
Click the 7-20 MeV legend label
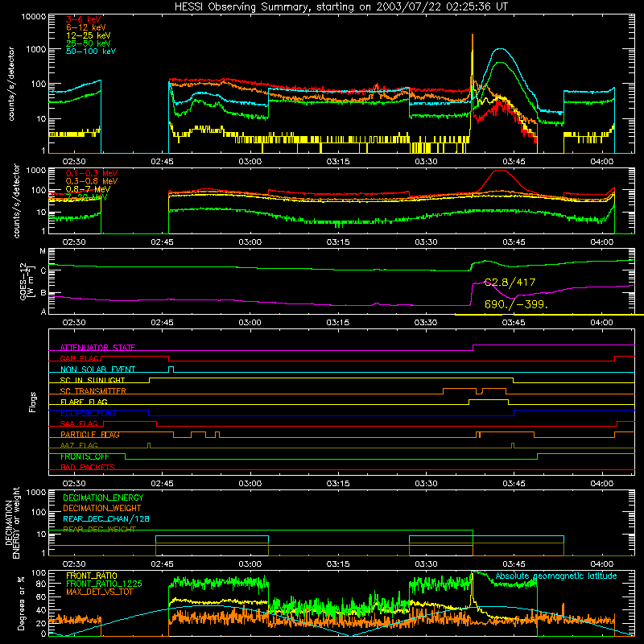[87, 197]
